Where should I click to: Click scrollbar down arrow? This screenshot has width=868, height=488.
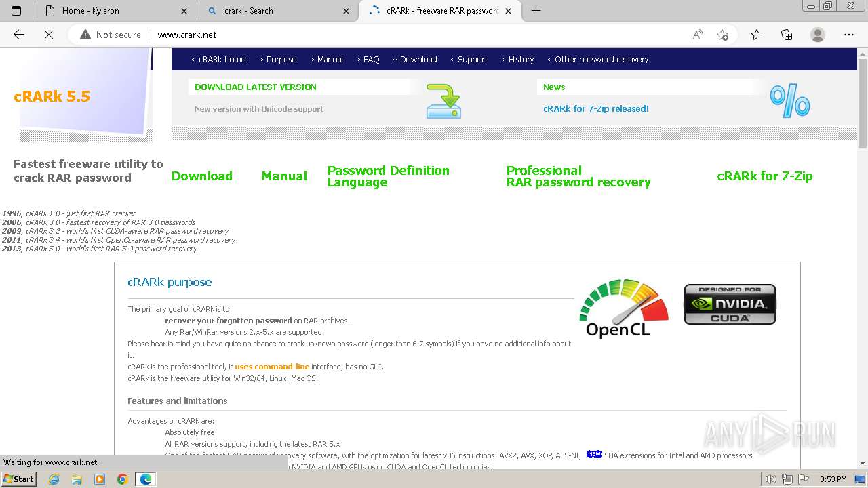(x=863, y=464)
